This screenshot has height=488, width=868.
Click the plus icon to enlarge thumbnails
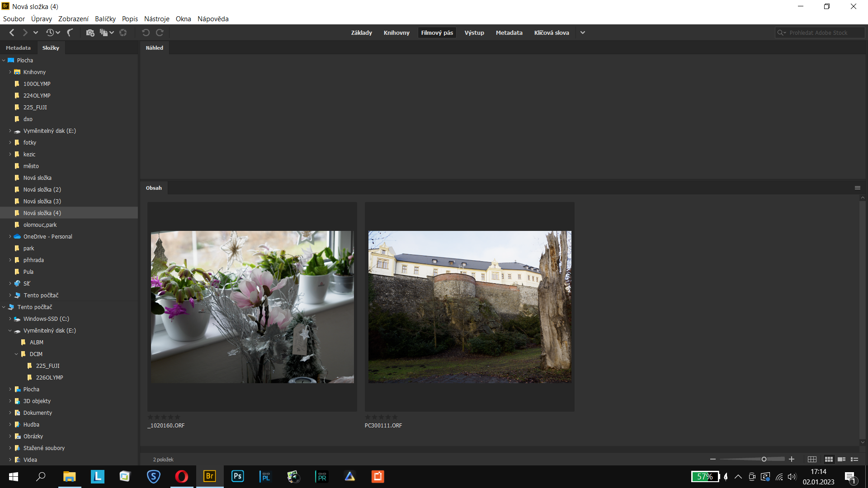[792, 459]
